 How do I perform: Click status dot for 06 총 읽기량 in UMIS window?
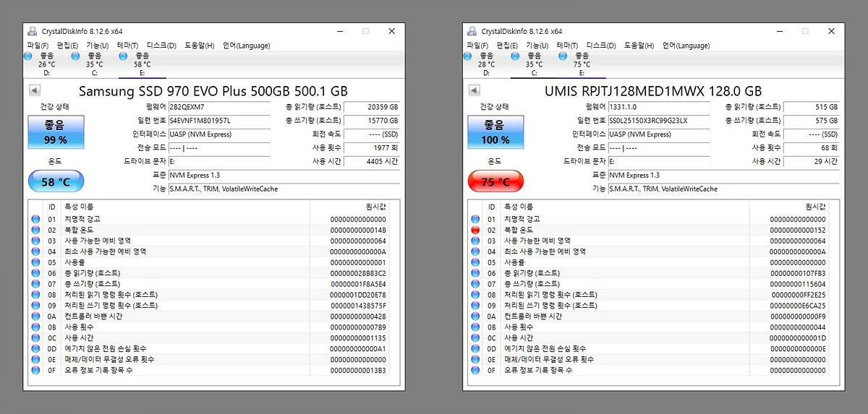pyautogui.click(x=475, y=273)
